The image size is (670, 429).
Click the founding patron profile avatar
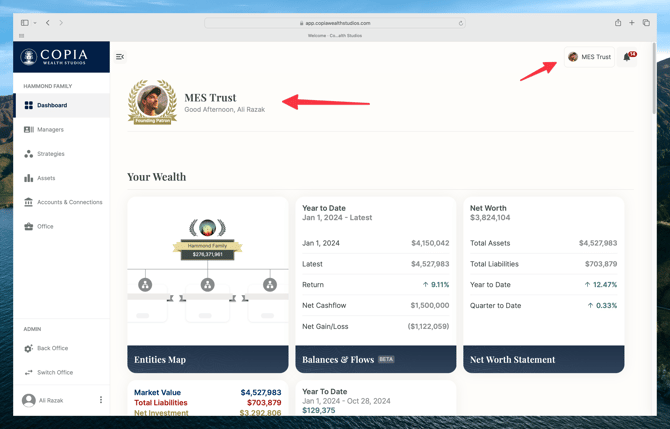click(x=152, y=101)
